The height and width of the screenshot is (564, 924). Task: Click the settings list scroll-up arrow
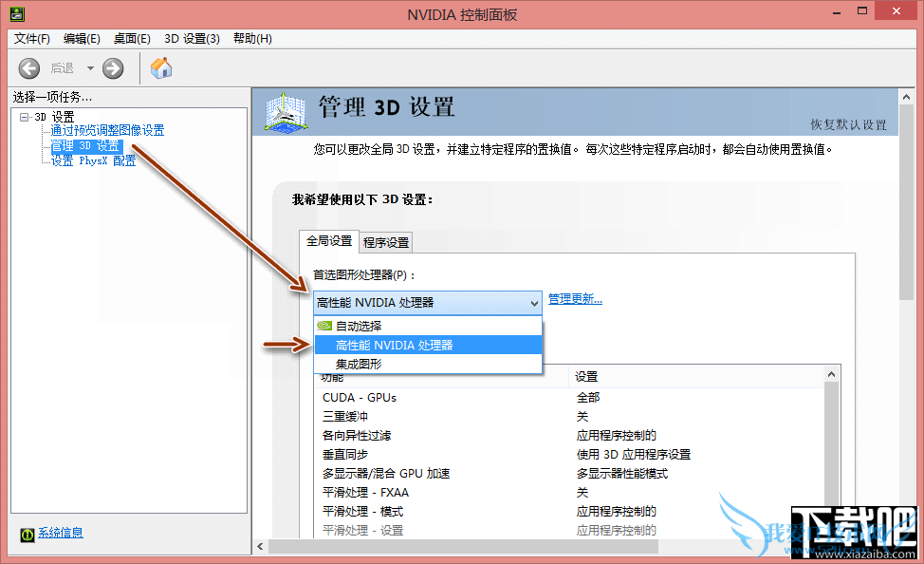pyautogui.click(x=831, y=374)
